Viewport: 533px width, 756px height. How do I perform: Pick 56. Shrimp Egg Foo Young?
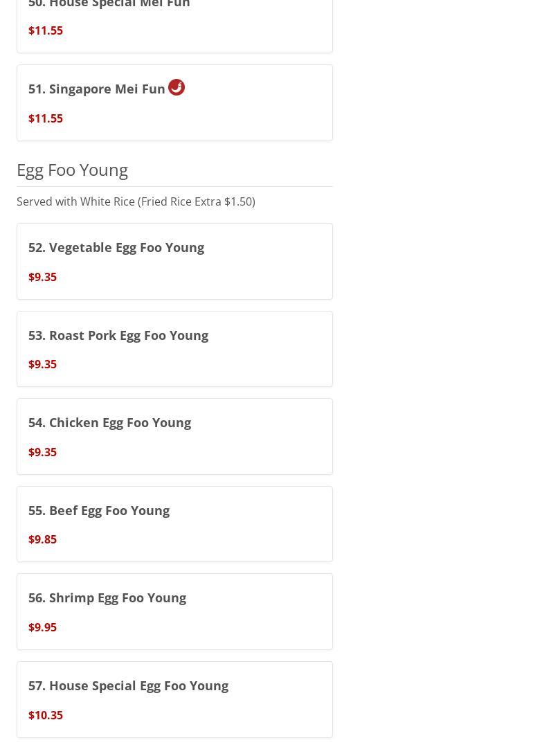pyautogui.click(x=174, y=612)
